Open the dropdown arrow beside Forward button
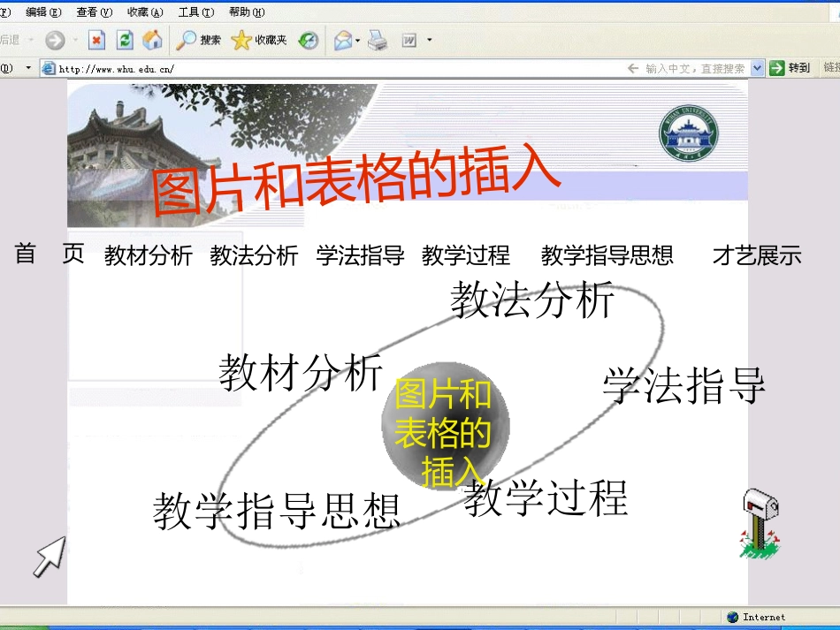Viewport: 840px width, 630px height. click(75, 40)
